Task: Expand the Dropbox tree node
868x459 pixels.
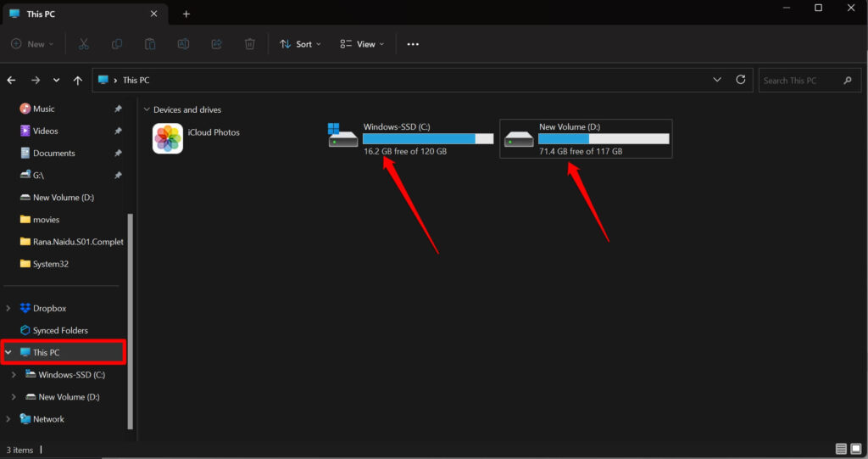Action: pos(8,309)
